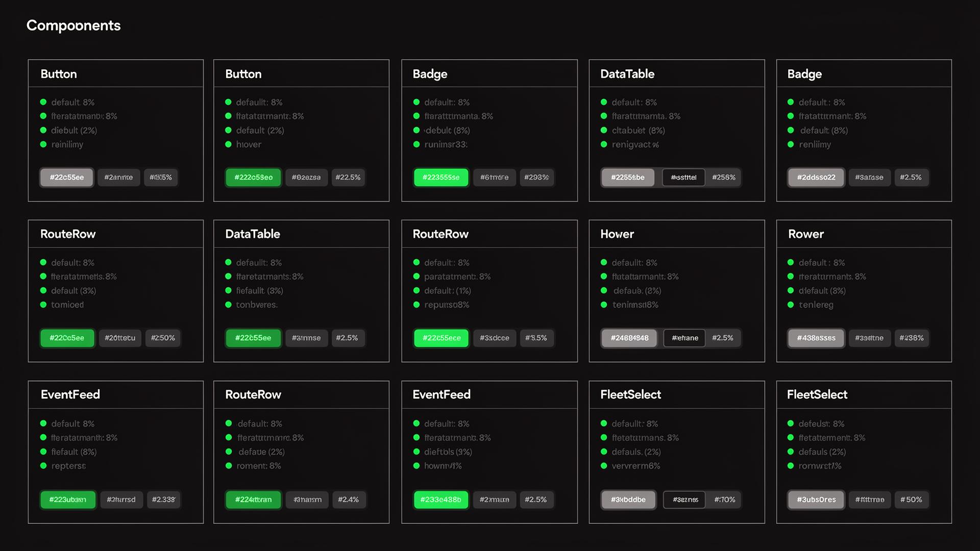Choose the gray #3ubsOres chip

(x=816, y=499)
